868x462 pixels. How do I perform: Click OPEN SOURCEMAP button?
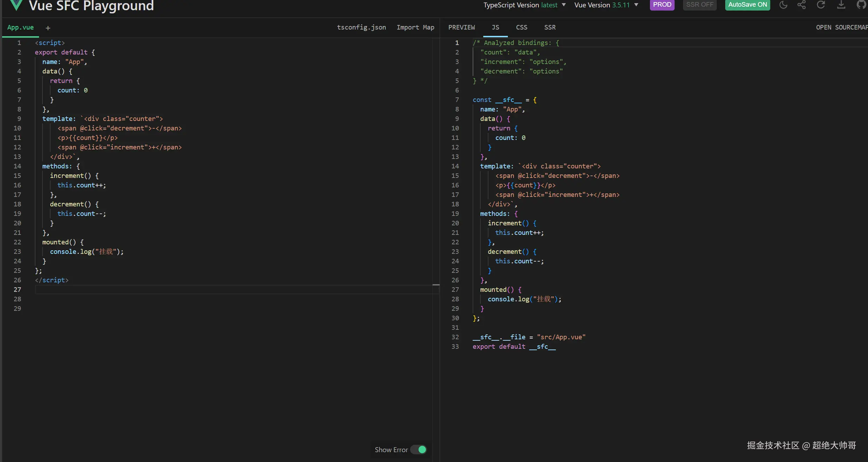click(841, 27)
